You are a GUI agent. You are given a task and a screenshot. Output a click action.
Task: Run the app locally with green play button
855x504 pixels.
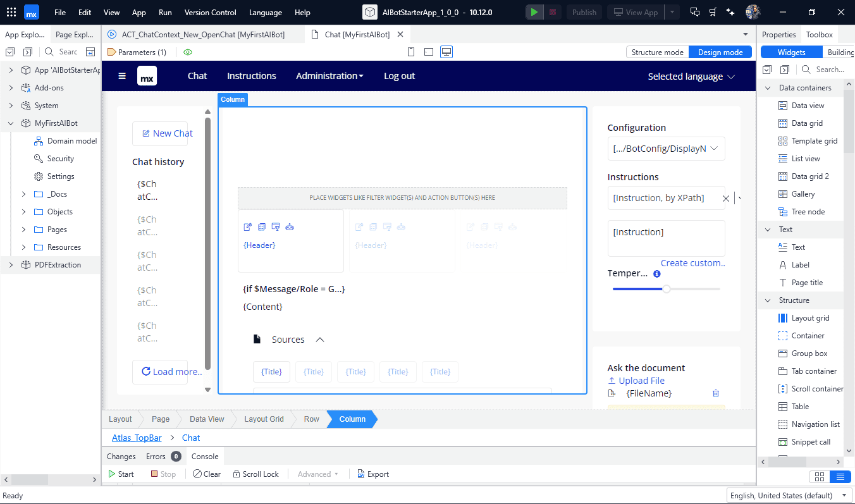(x=534, y=12)
